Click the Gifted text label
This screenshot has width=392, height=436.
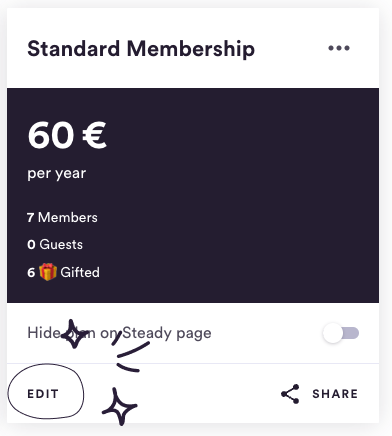[x=80, y=272]
